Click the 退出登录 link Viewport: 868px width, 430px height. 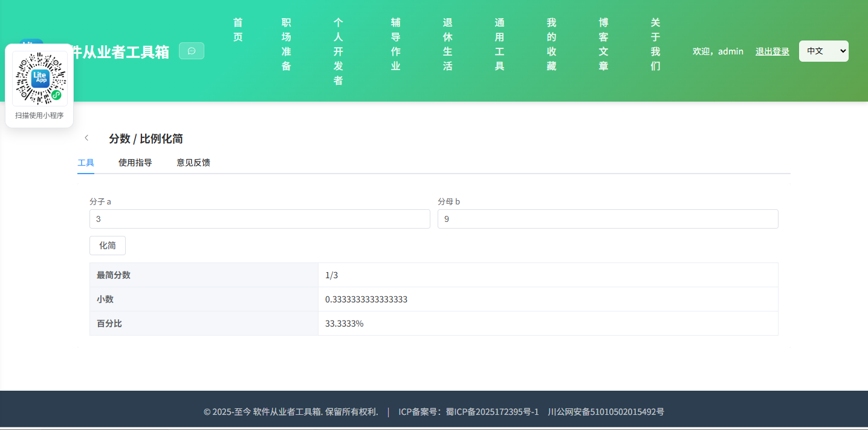(x=772, y=51)
